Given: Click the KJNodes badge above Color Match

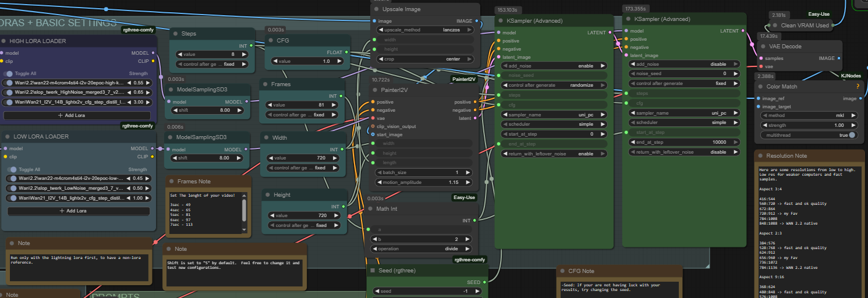Looking at the screenshot, I should coord(851,76).
